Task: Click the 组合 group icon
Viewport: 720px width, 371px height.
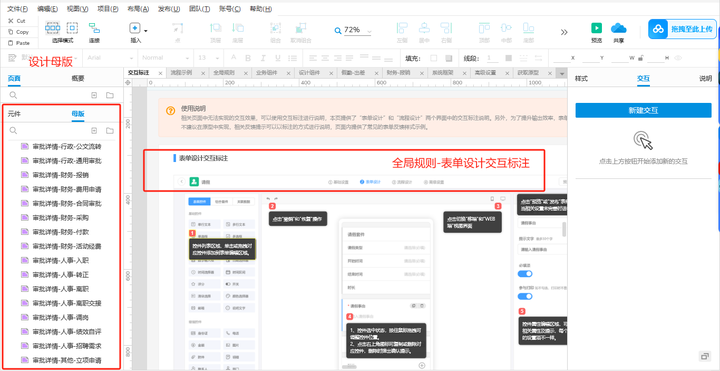Action: [x=276, y=28]
